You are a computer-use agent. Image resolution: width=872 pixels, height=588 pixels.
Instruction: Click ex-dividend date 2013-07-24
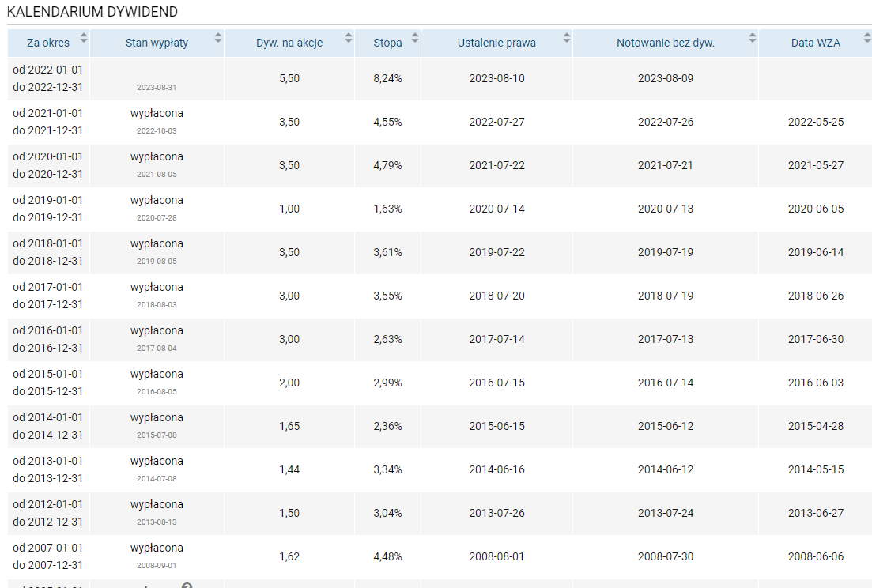[666, 513]
